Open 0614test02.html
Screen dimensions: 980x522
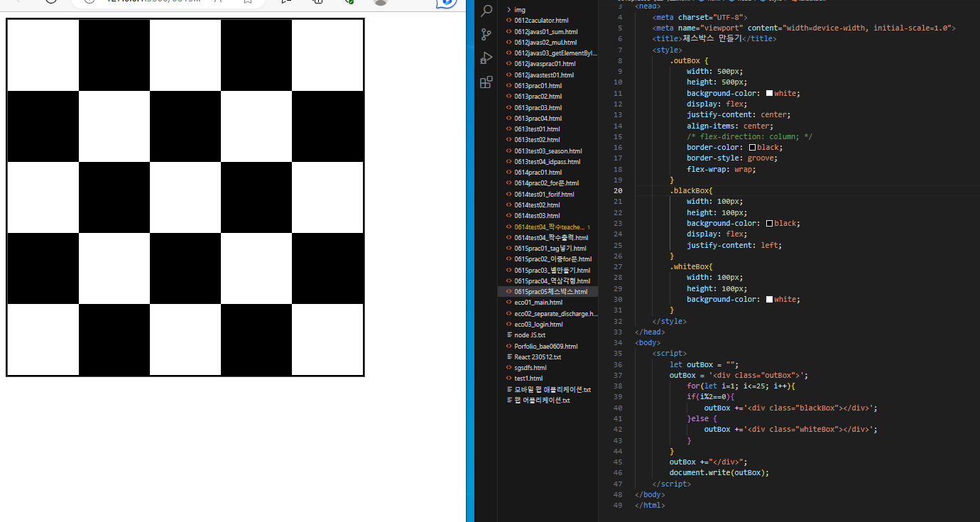[x=537, y=205]
